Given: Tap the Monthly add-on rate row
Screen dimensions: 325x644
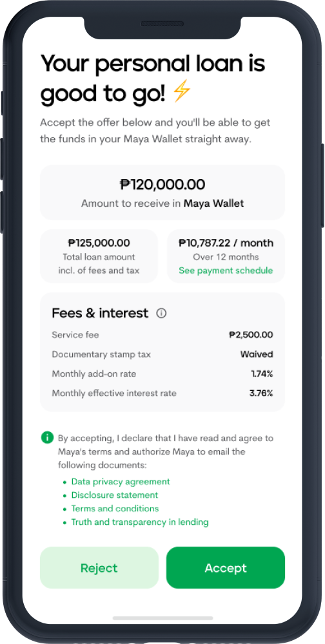Looking at the screenshot, I should pyautogui.click(x=162, y=374).
